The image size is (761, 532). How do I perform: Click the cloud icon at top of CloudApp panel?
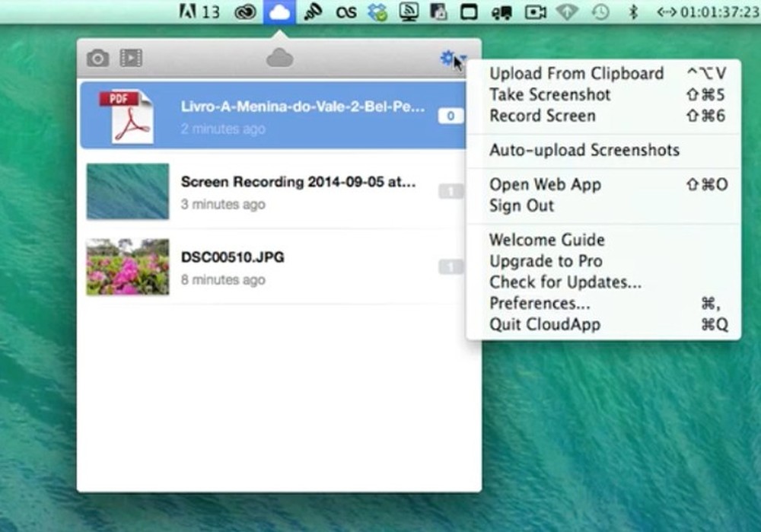[x=280, y=57]
